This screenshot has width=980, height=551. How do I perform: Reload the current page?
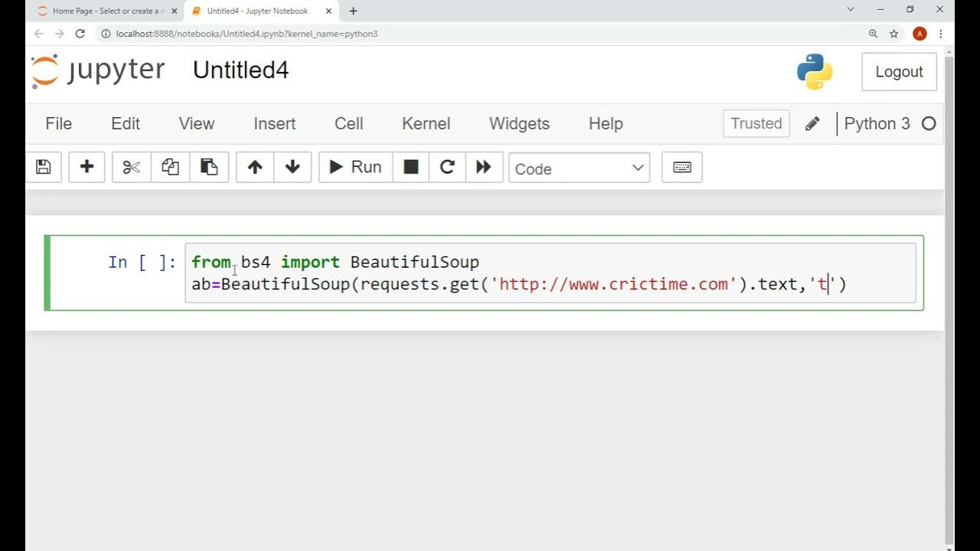(80, 34)
